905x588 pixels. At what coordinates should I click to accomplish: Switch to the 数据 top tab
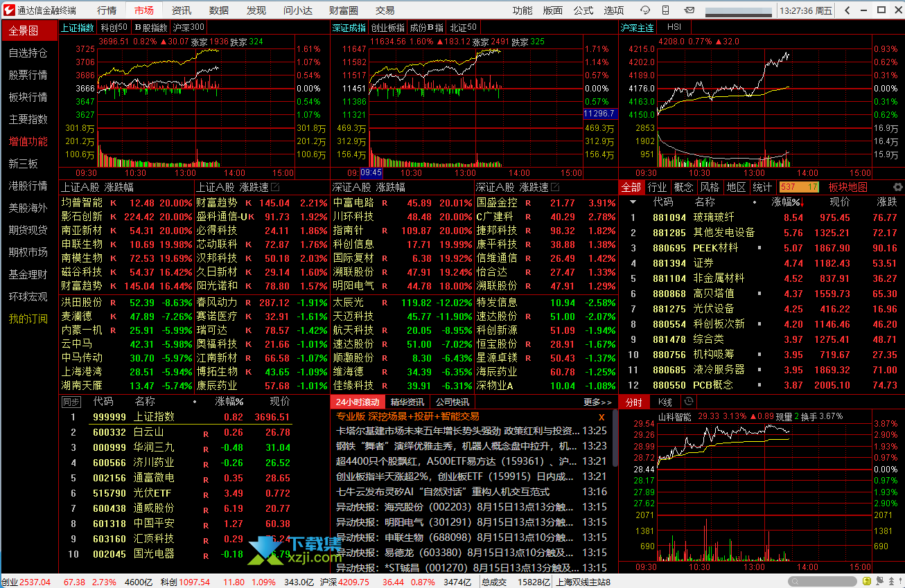click(x=219, y=10)
